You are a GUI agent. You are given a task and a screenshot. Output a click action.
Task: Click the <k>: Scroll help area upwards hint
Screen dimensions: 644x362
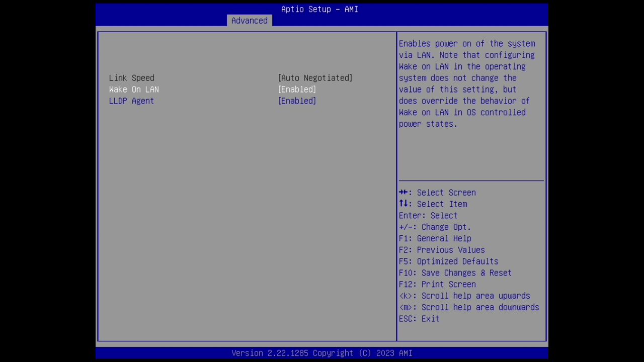pos(464,296)
